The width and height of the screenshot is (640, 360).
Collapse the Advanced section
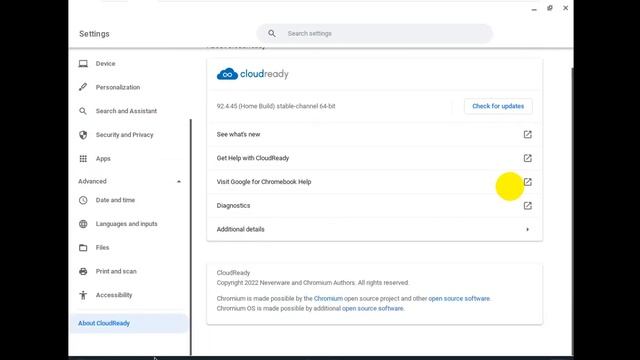pos(179,181)
